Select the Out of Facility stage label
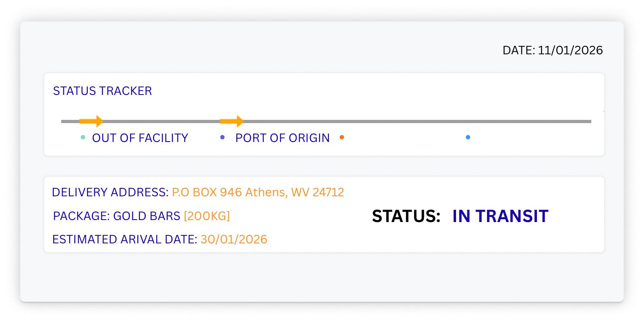The image size is (644, 321). click(x=140, y=138)
